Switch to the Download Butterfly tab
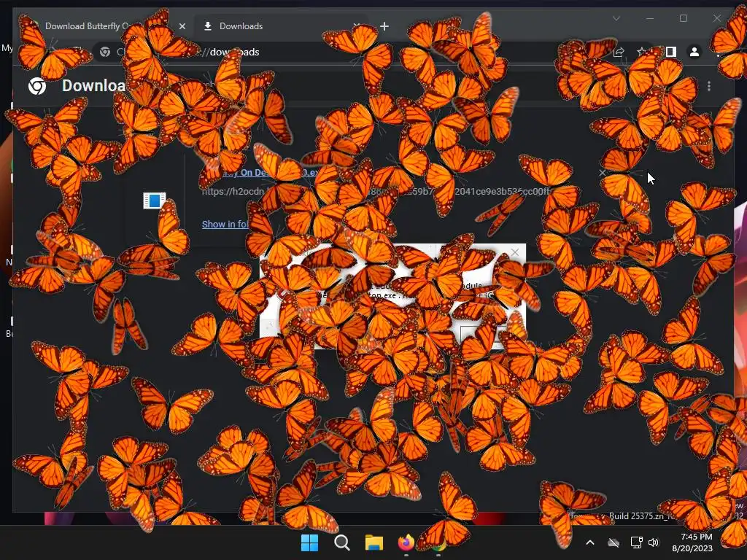The height and width of the screenshot is (560, 747). pyautogui.click(x=102, y=26)
